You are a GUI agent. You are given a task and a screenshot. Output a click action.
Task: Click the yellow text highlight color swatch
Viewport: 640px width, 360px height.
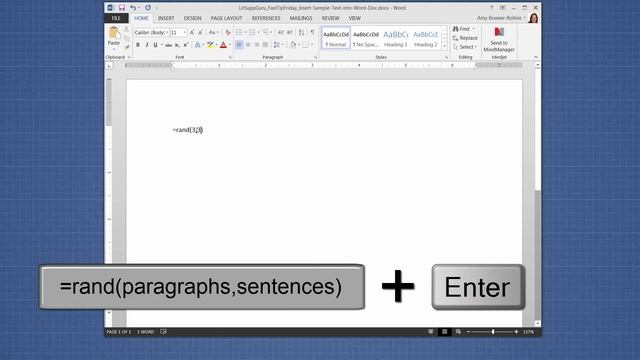[210, 45]
